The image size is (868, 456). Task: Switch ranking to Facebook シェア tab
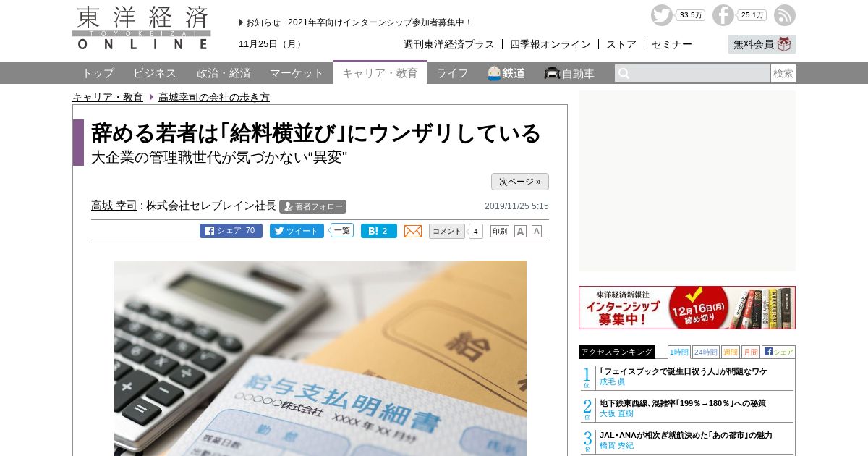(x=778, y=352)
